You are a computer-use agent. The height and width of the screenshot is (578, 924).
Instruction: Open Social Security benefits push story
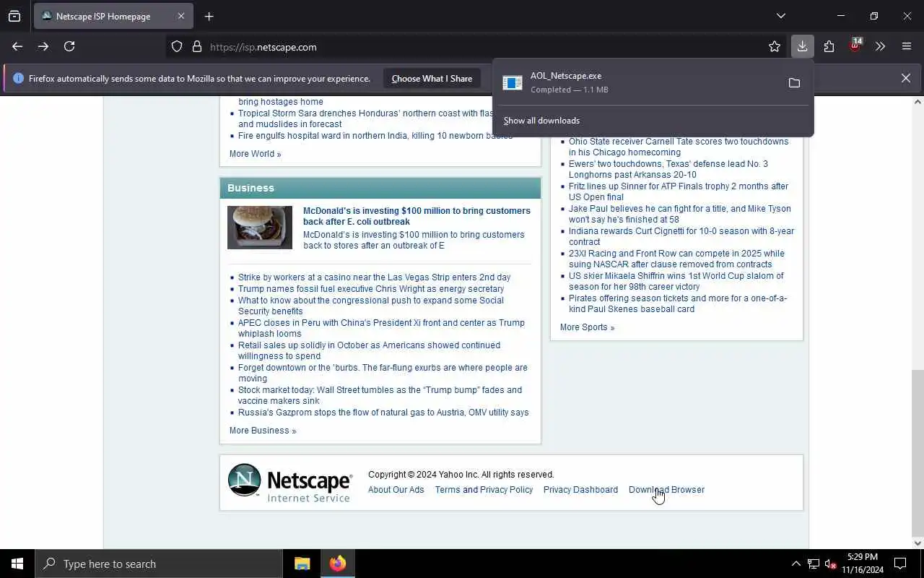tap(371, 306)
